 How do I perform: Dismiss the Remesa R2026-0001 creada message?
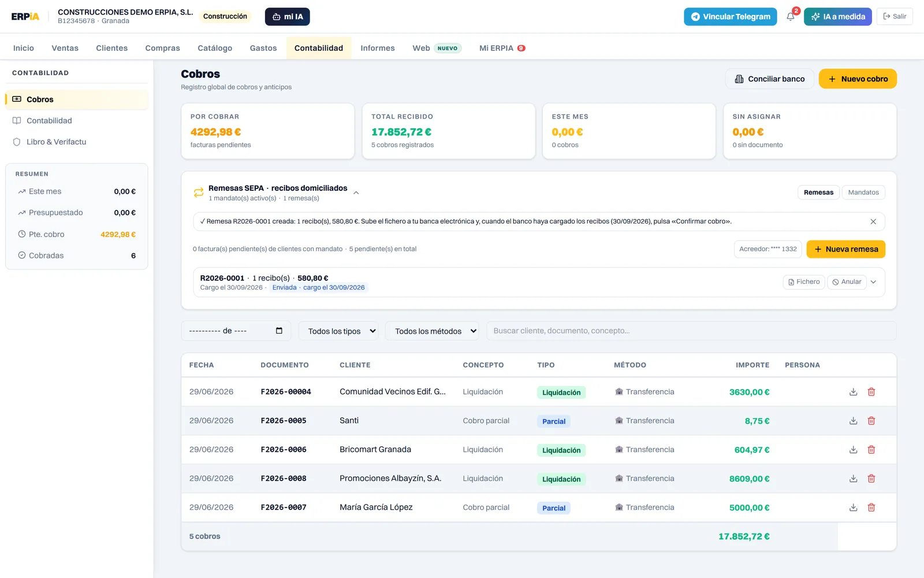873,221
